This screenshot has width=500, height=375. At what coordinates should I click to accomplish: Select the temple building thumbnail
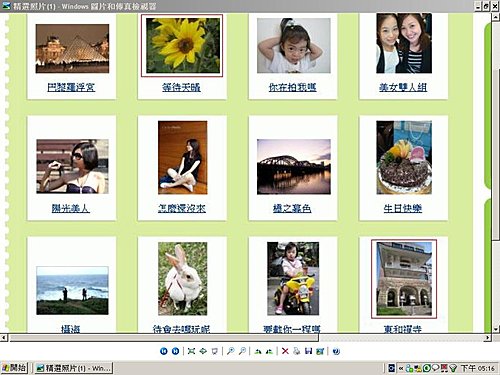coord(404,279)
